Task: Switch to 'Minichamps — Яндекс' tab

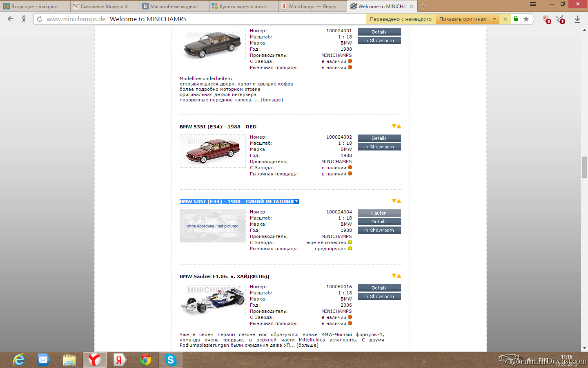Action: pos(312,6)
